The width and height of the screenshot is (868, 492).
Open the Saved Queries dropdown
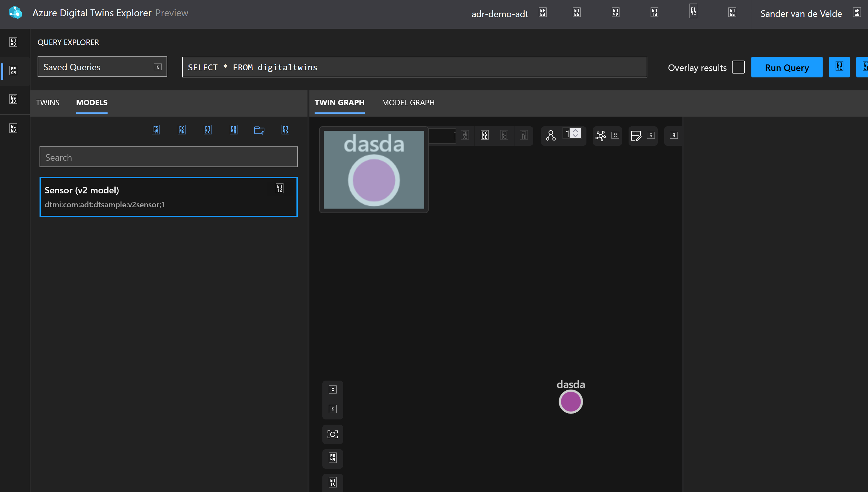pyautogui.click(x=102, y=67)
